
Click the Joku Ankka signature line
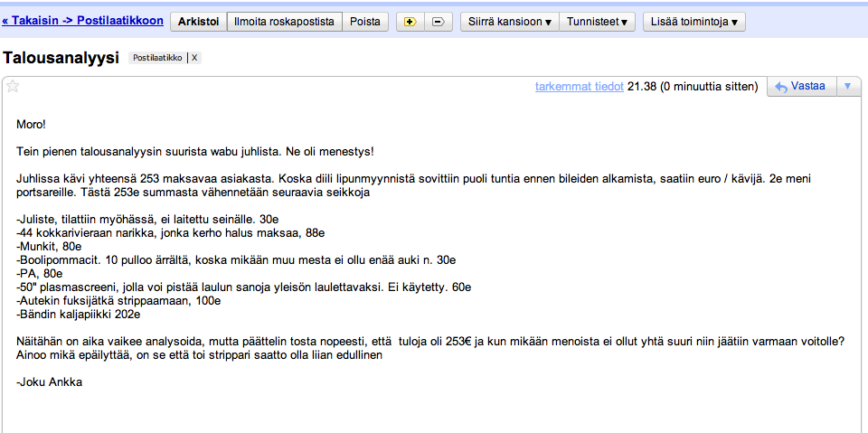49,382
